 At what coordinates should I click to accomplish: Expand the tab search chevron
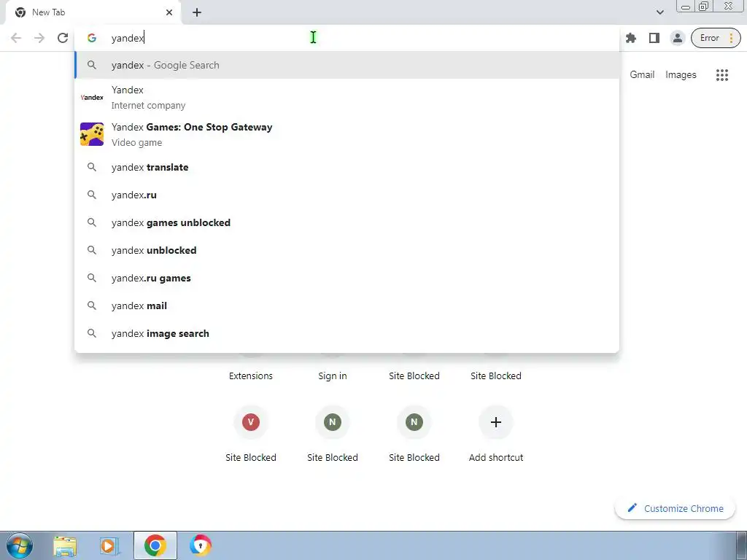[x=659, y=12]
